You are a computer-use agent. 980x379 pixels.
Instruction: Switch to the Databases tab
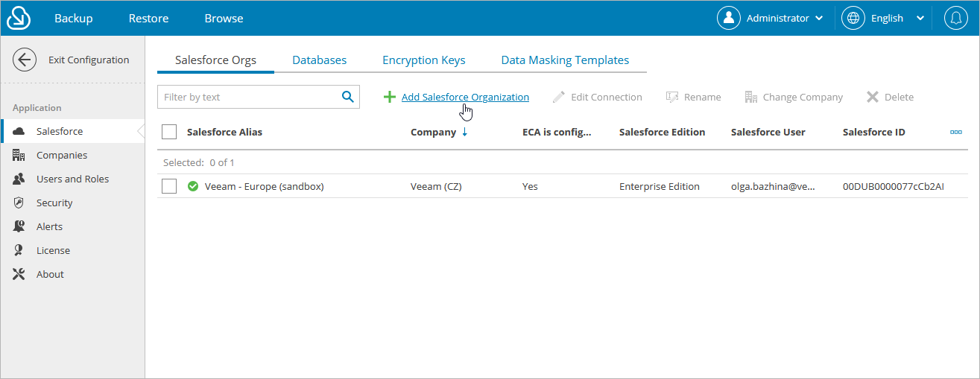(x=319, y=60)
